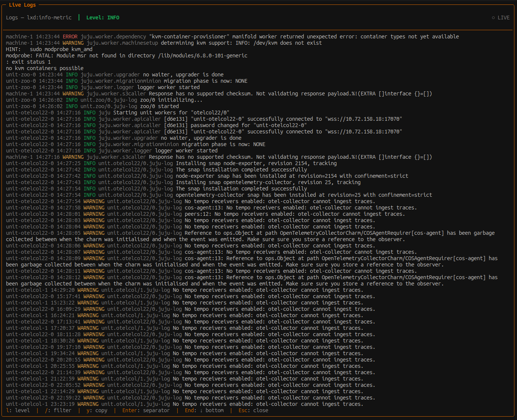Click the 'Enter: separator' footer hint
The height and width of the screenshot is (420, 517).
click(x=146, y=410)
